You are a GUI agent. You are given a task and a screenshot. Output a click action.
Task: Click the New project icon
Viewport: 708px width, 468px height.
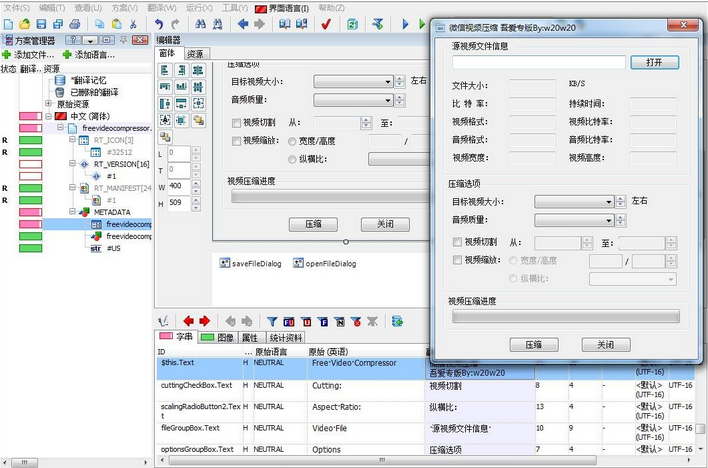(8, 24)
